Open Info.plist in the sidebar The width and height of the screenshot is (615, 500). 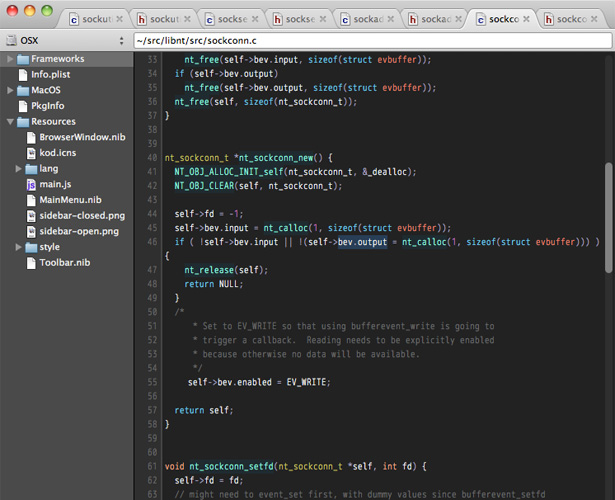(51, 75)
